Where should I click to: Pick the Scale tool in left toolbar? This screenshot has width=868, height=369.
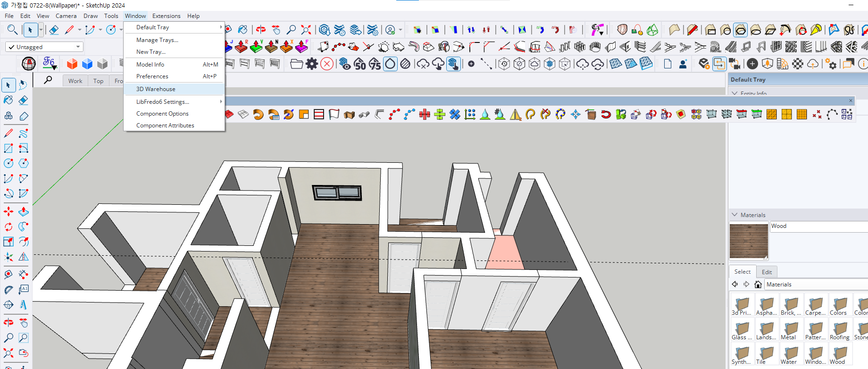point(8,242)
